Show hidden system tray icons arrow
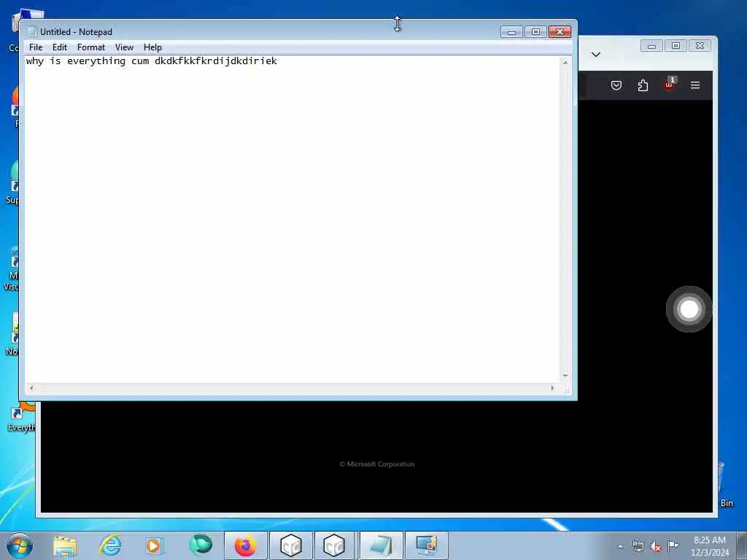 pos(620,547)
